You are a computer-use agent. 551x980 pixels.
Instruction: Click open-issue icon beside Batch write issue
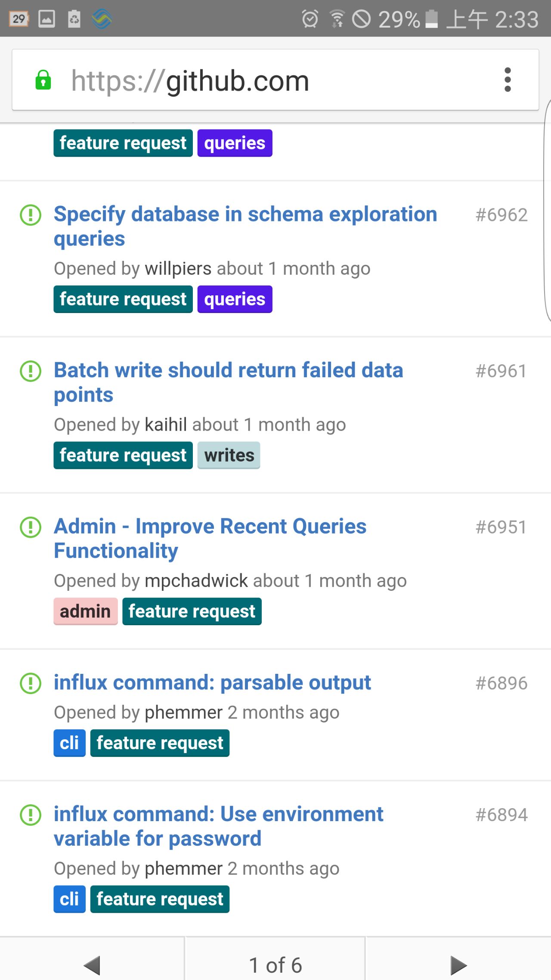[x=31, y=371]
